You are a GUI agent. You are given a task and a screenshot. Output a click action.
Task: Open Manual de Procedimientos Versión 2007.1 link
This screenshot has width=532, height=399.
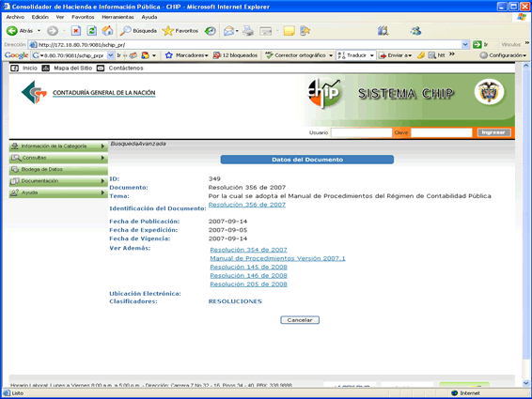(277, 258)
